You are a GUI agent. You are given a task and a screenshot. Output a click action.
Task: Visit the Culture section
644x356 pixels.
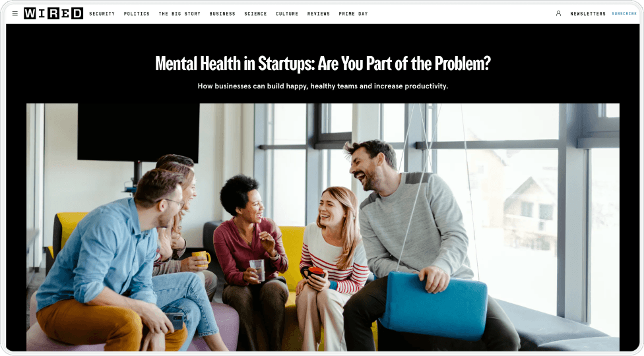pos(287,14)
